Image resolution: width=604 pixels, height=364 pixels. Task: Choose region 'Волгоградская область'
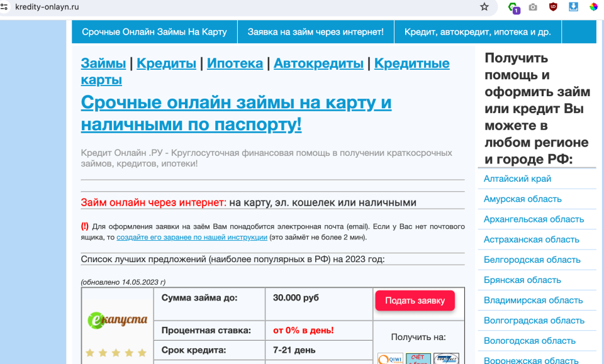coord(534,321)
